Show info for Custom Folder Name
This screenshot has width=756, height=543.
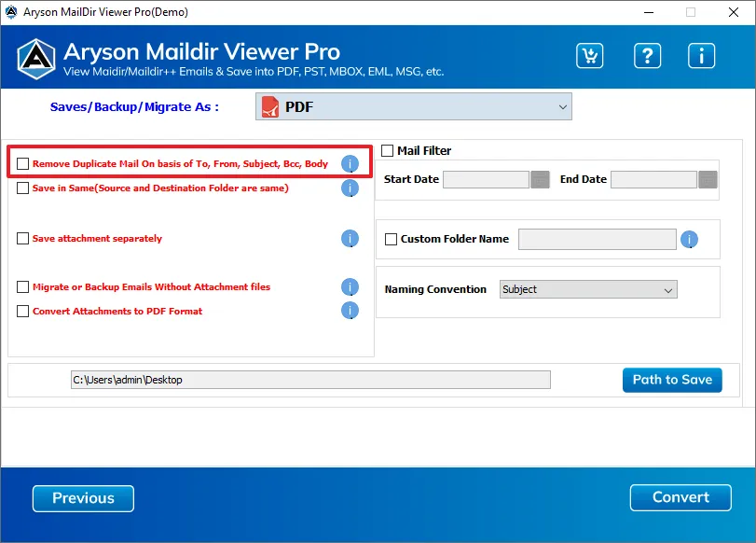click(690, 240)
